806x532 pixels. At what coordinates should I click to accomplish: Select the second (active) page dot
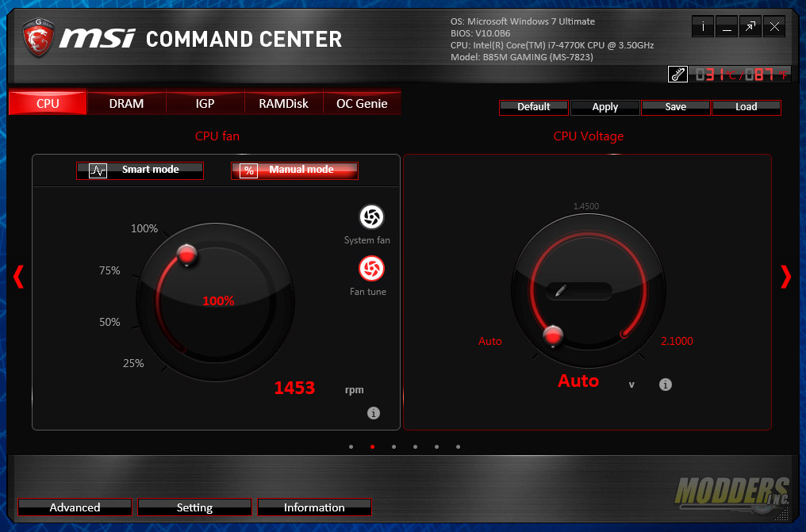click(372, 446)
